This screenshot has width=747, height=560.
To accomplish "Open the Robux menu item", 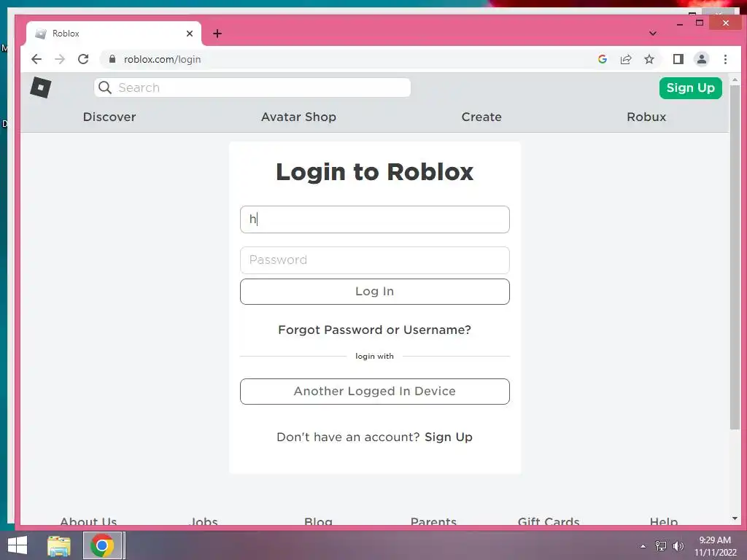I will tap(646, 117).
